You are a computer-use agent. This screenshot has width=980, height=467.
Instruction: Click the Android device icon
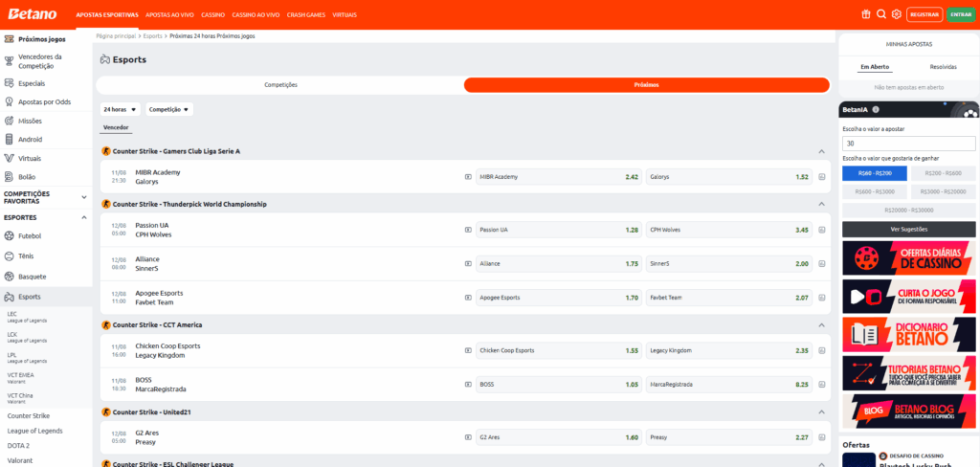9,140
